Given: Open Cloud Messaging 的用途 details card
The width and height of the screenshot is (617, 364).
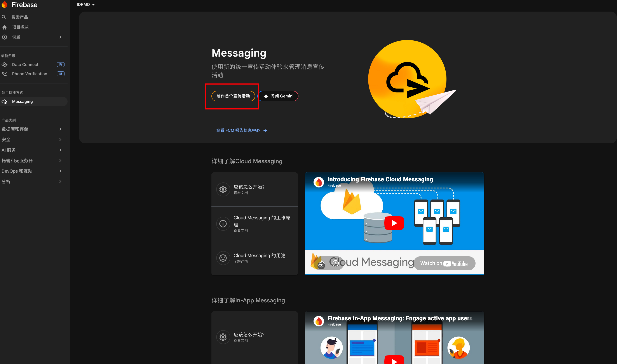Looking at the screenshot, I should point(254,258).
